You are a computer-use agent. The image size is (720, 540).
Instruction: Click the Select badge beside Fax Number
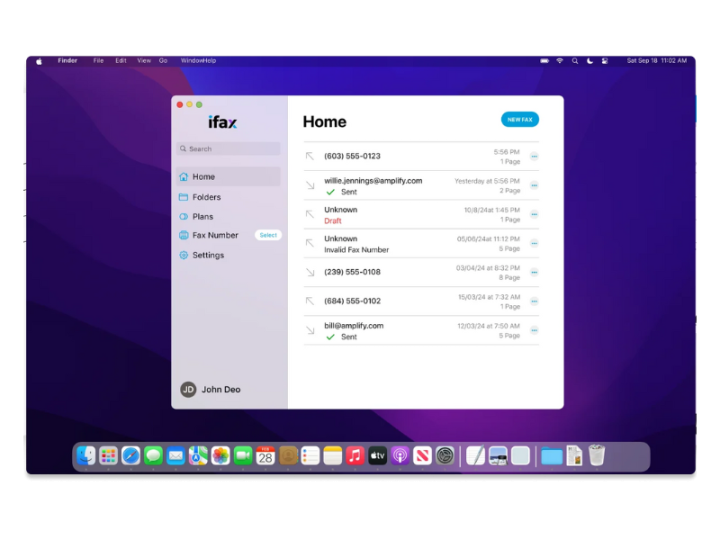(x=268, y=235)
